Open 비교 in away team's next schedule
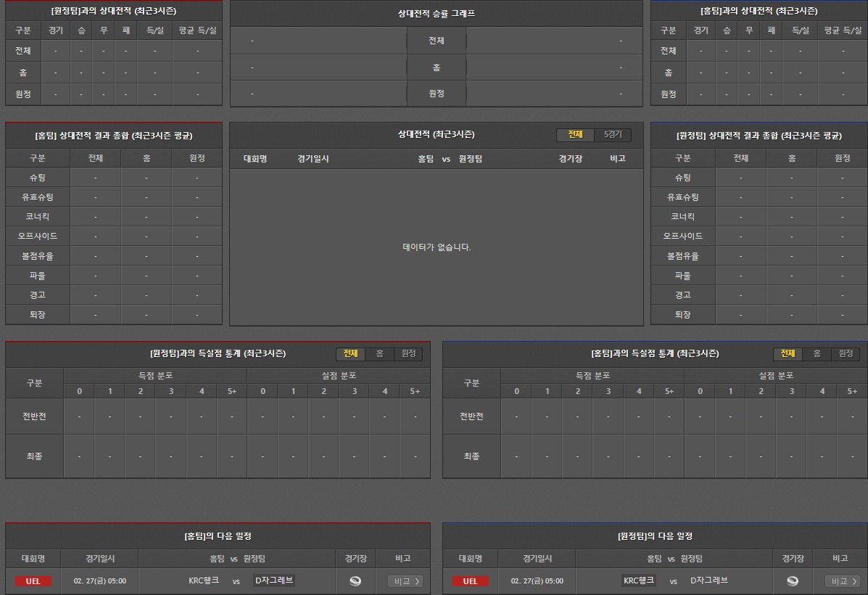Viewport: 868px width, 595px height. point(842,581)
